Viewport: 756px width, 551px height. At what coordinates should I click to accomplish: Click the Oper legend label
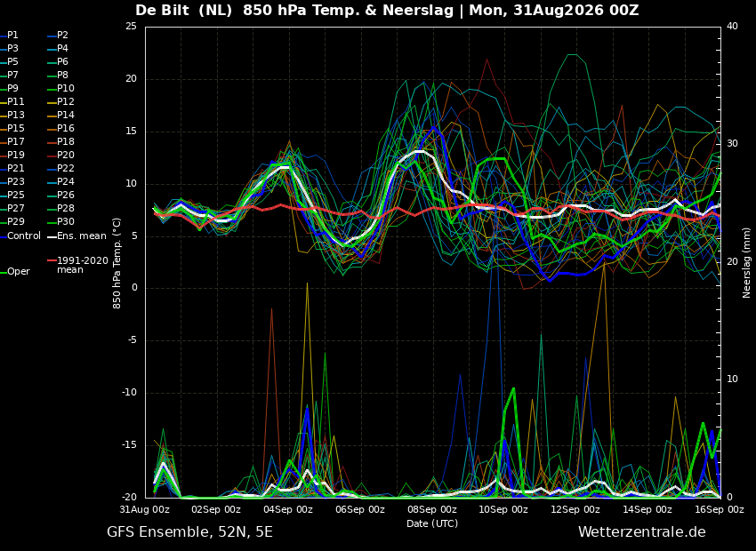[20, 272]
